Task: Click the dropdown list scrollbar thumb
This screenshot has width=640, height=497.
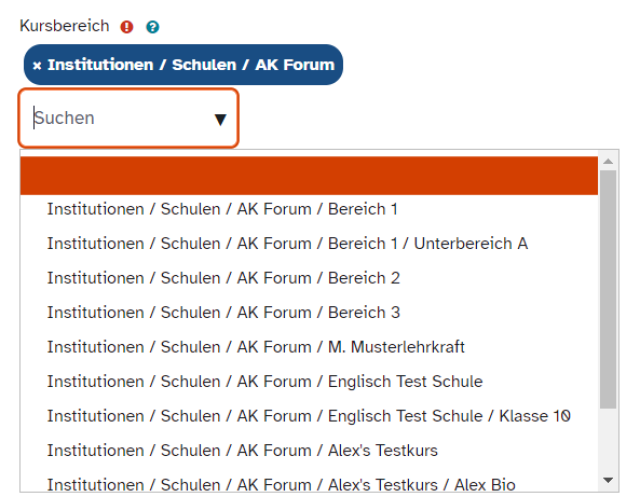Action: (x=608, y=290)
